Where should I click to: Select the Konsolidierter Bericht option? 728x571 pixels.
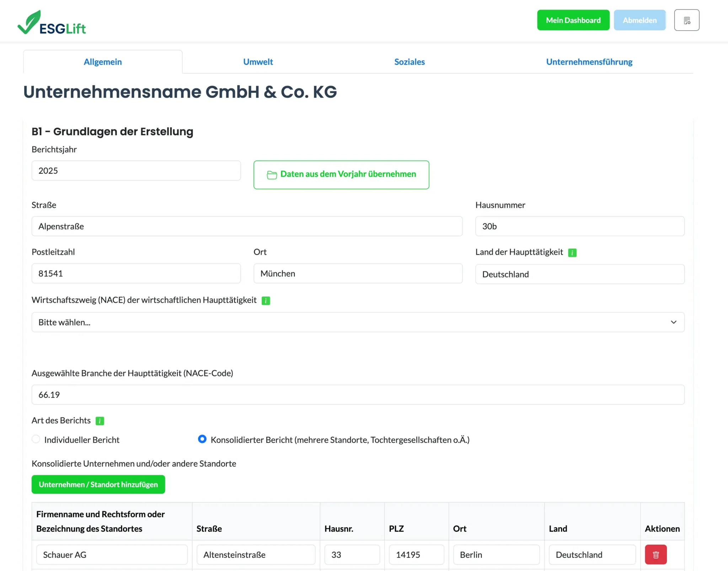click(x=202, y=439)
